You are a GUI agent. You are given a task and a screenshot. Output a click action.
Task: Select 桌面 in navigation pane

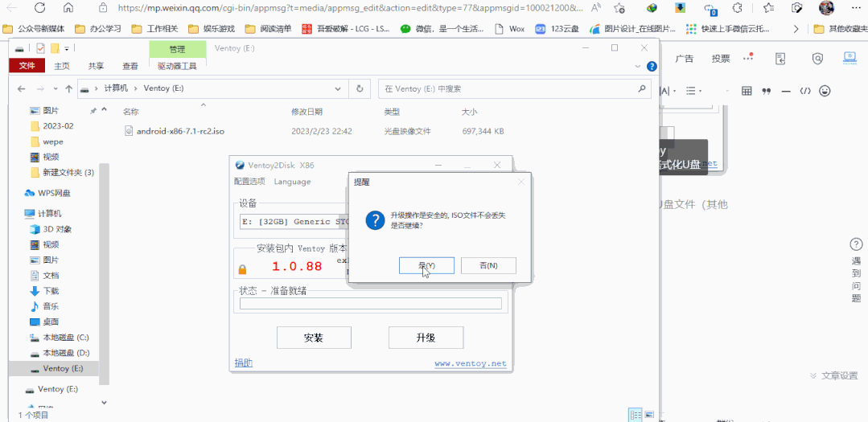tap(51, 322)
